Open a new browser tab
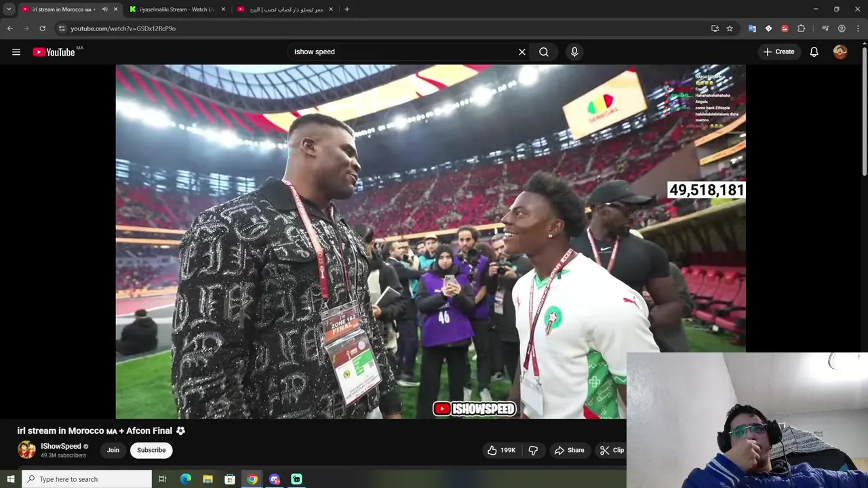The width and height of the screenshot is (868, 488). 347,9
